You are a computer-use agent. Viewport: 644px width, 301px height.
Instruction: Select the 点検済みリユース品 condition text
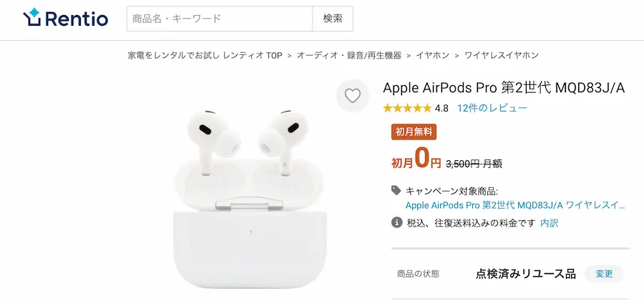click(x=526, y=274)
